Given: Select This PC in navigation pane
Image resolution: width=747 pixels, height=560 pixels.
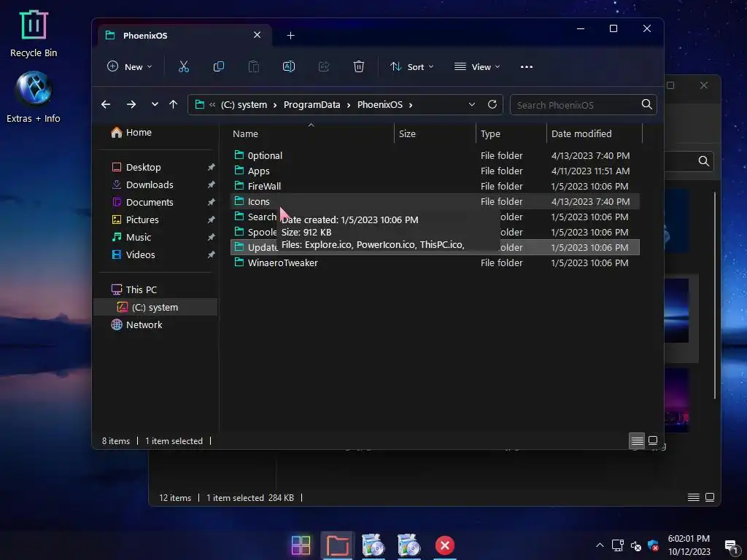Looking at the screenshot, I should 141,289.
